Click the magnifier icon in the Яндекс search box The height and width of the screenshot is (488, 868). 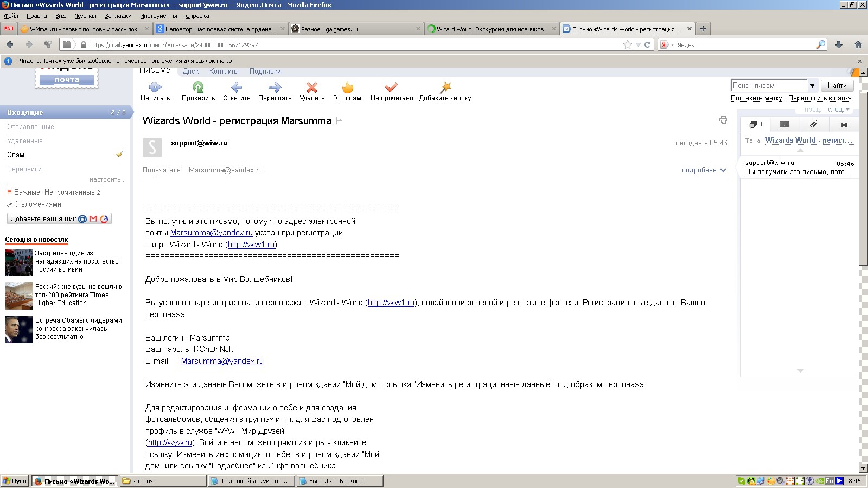pyautogui.click(x=821, y=44)
